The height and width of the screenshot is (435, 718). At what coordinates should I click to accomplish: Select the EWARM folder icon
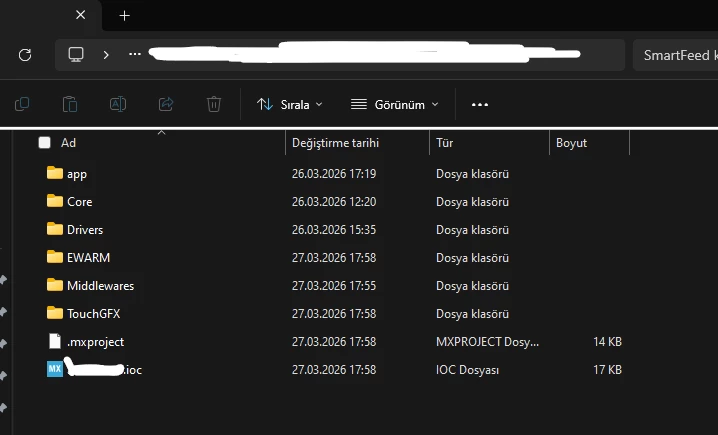pyautogui.click(x=55, y=257)
